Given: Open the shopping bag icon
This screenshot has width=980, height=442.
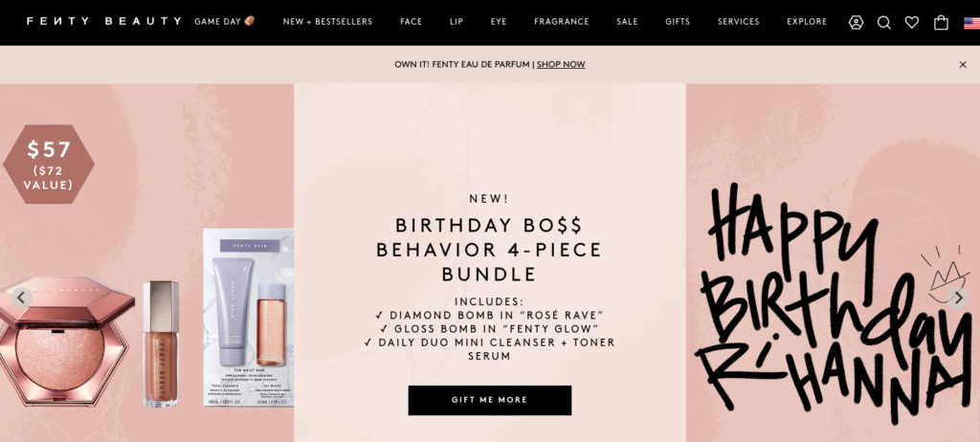Looking at the screenshot, I should tap(941, 23).
